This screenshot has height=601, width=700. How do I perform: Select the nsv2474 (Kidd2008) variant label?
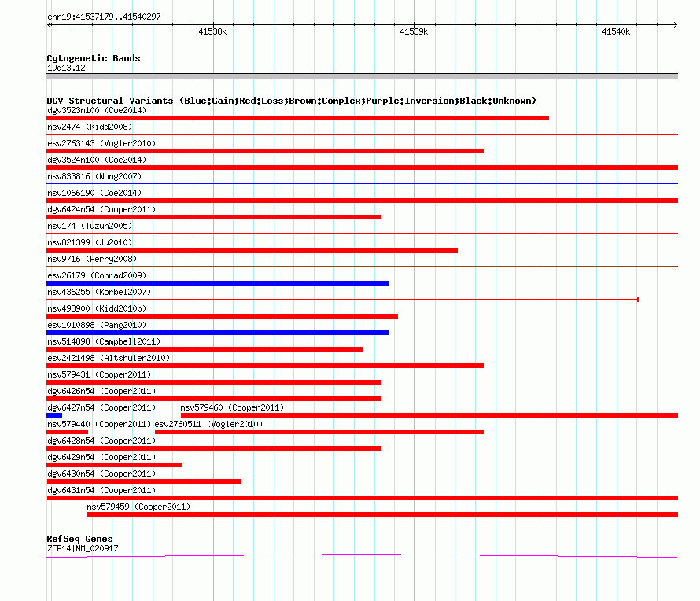click(90, 127)
